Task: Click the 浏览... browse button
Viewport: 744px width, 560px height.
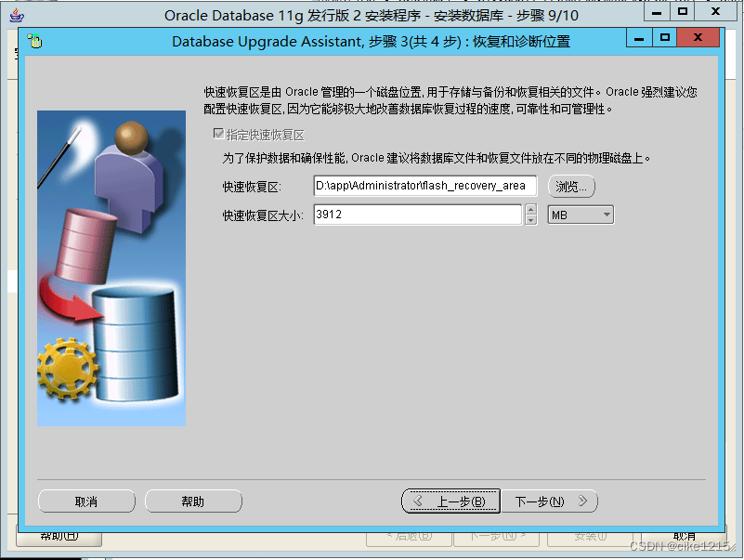Action: [x=571, y=186]
